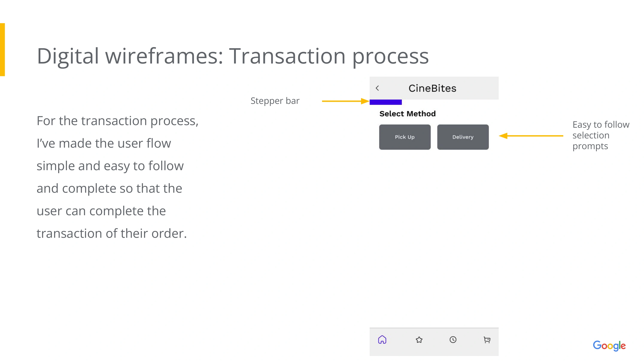Click the Select Method heading
This screenshot has width=644, height=362.
click(x=407, y=114)
